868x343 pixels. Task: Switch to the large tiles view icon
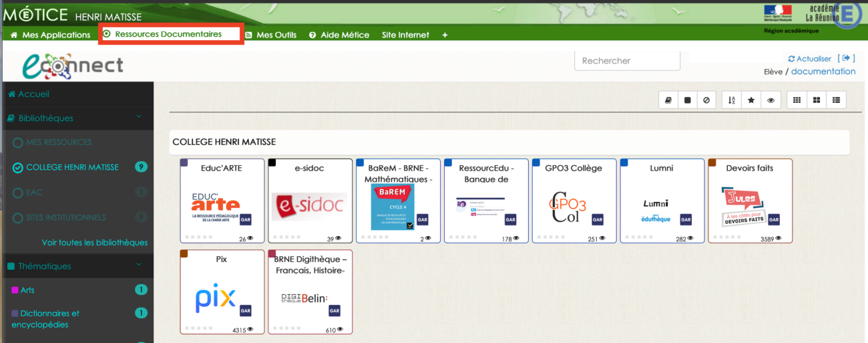tap(816, 100)
